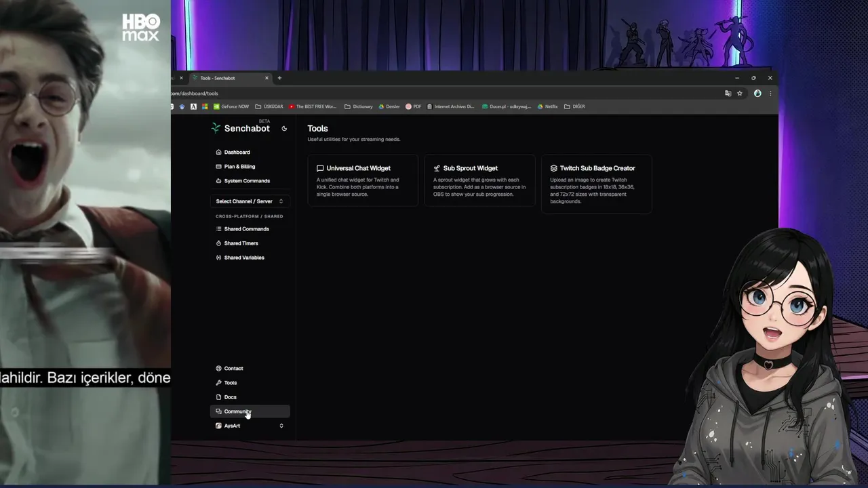Click the sprout icon on Sub Sprout Widget
Viewport: 868px width, 488px height.
click(x=437, y=168)
